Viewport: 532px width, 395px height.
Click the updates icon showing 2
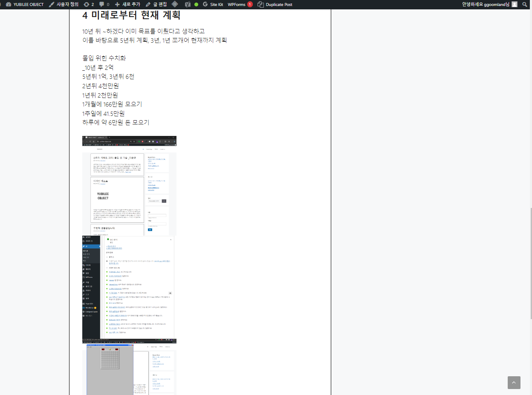click(x=89, y=4)
